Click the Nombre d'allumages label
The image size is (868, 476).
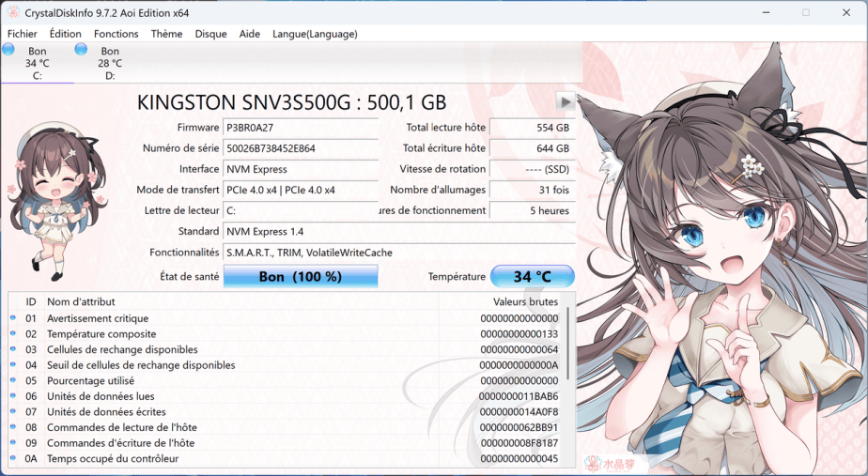coord(438,190)
